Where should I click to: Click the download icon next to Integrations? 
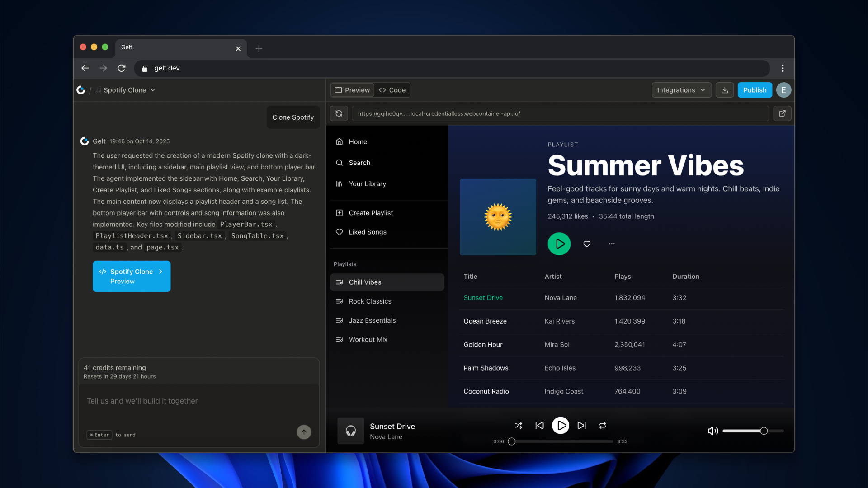725,90
